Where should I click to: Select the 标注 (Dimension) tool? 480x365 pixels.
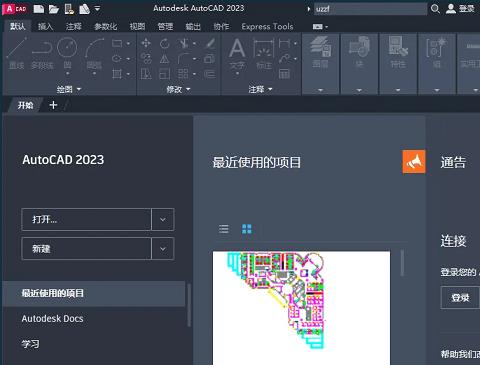tap(264, 53)
